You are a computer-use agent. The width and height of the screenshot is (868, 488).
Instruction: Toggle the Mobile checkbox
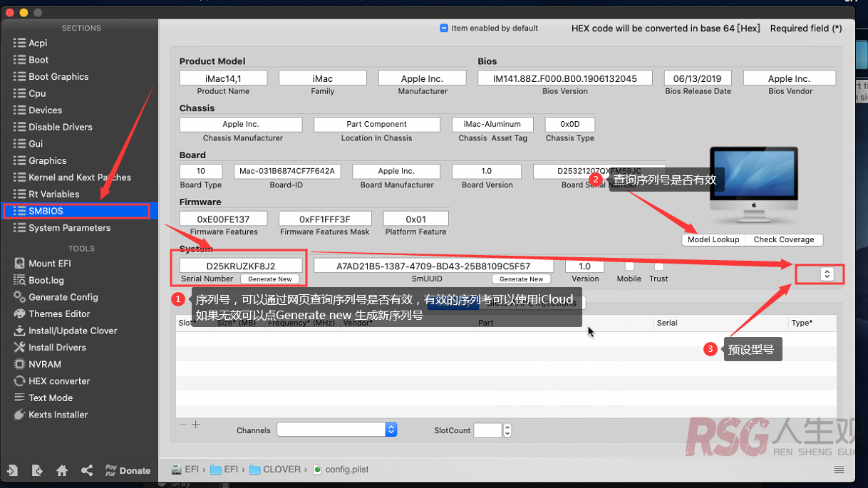[x=629, y=266]
